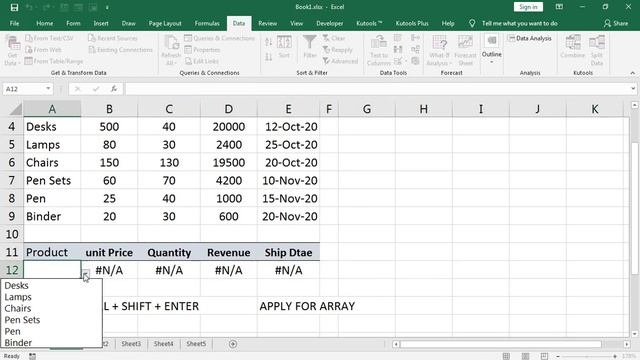
Task: Switch to the Developer tab
Action: tap(329, 23)
